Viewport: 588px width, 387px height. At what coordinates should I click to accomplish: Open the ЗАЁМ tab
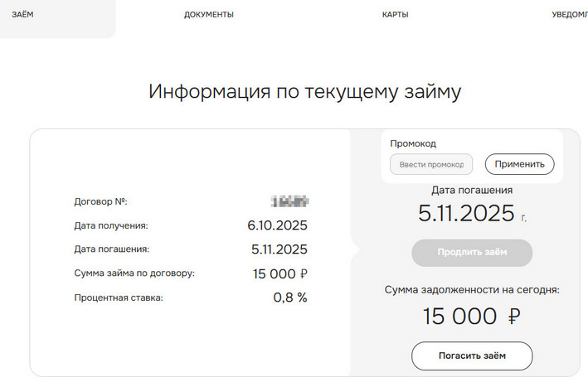coord(23,15)
